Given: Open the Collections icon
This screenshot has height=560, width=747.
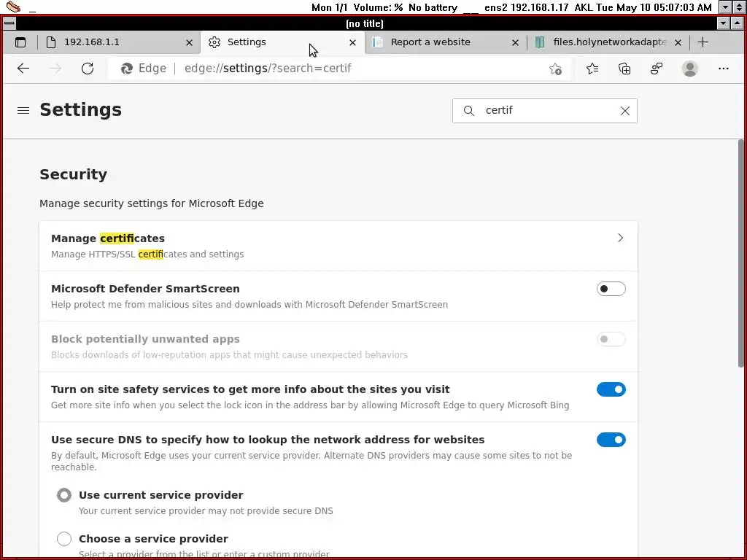Looking at the screenshot, I should point(624,69).
